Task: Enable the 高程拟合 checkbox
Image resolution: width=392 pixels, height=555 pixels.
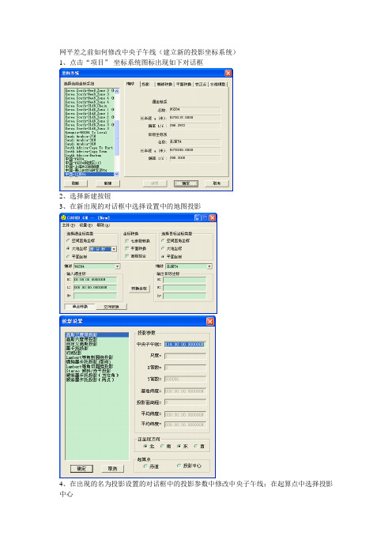Action: point(127,256)
